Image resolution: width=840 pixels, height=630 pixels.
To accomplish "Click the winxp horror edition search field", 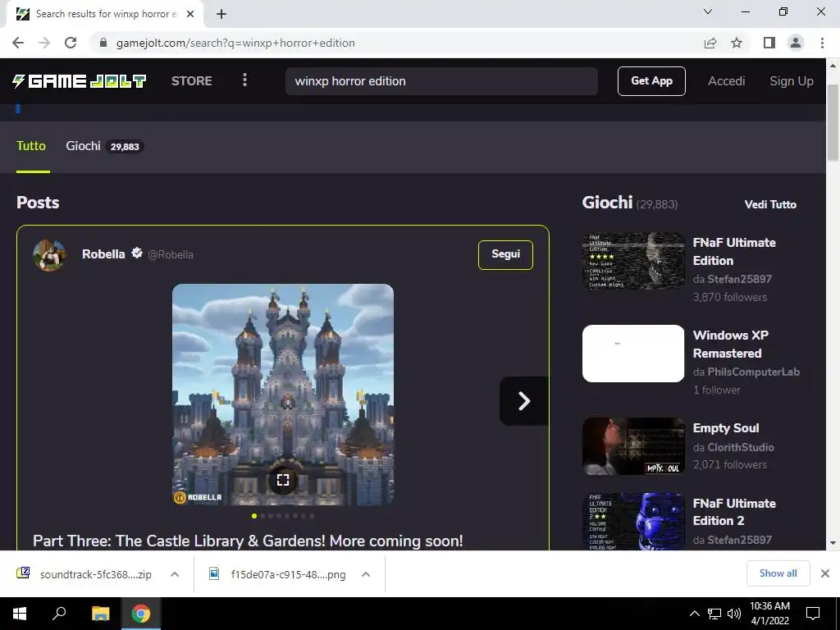I will [x=441, y=81].
